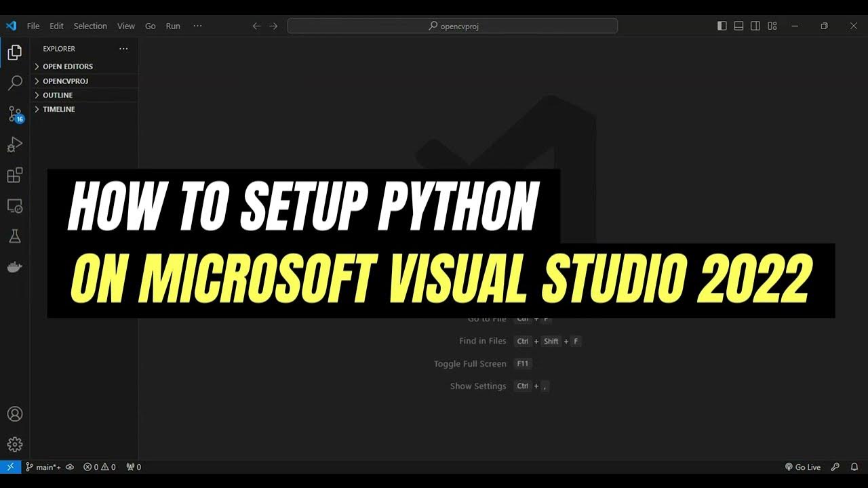Click the EXPLORER panel title
The height and width of the screenshot is (488, 868).
(x=59, y=49)
